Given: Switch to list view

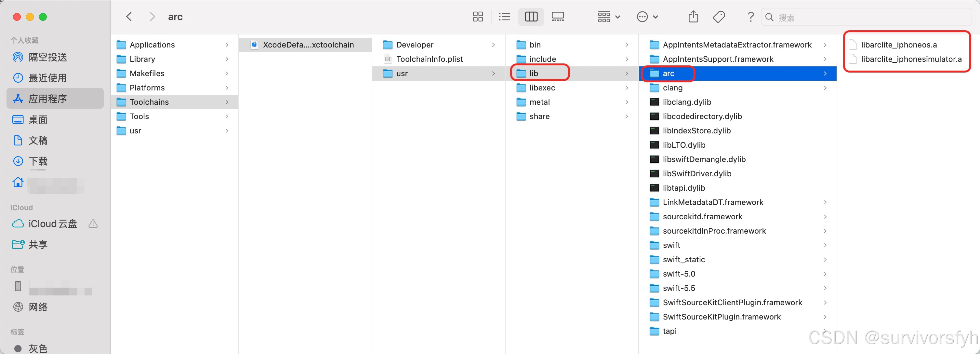Looking at the screenshot, I should [x=504, y=17].
